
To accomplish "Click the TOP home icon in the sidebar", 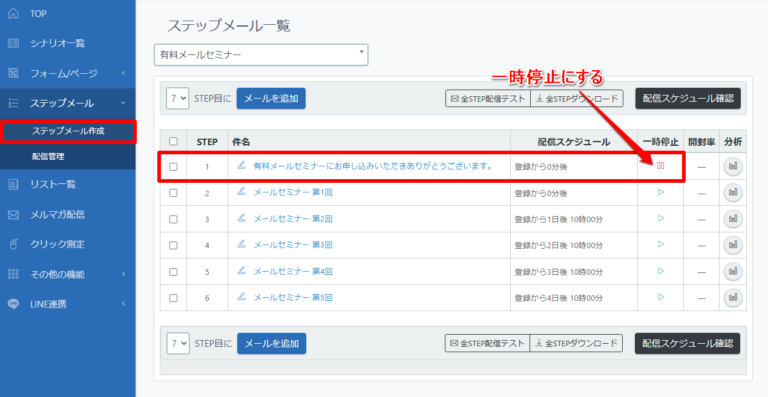I will tap(14, 14).
